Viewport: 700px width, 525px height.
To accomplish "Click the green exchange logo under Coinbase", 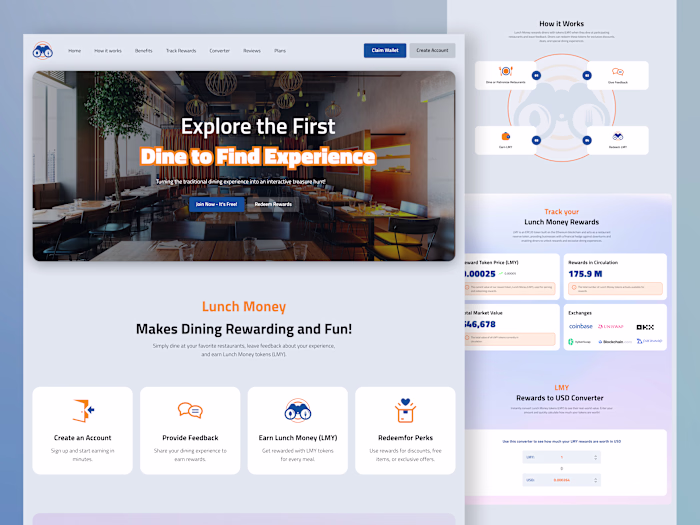I will coord(579,342).
